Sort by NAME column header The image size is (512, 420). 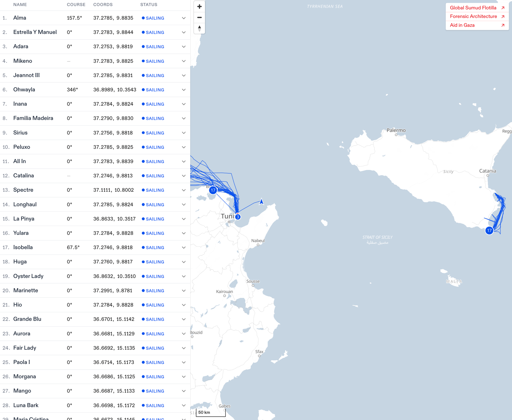20,5
